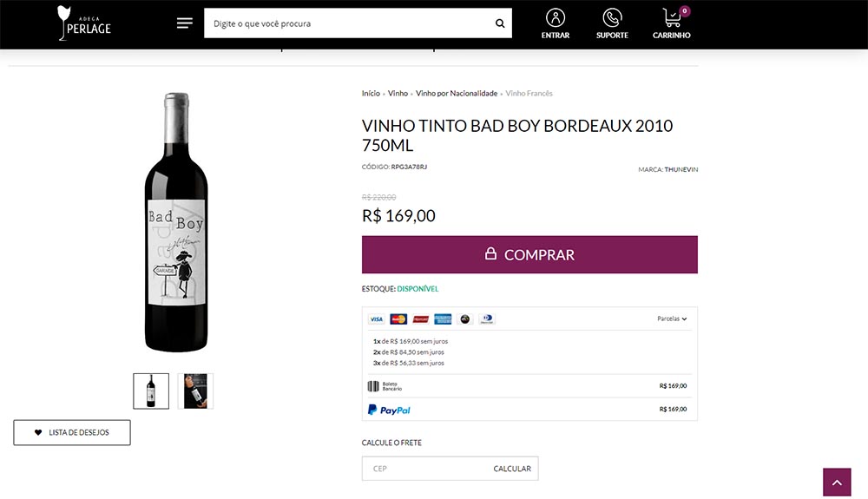
Task: Select the Mastercard payment icon
Action: point(398,319)
